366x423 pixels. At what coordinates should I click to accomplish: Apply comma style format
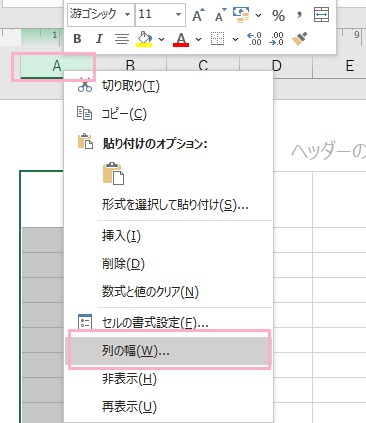[x=299, y=15]
